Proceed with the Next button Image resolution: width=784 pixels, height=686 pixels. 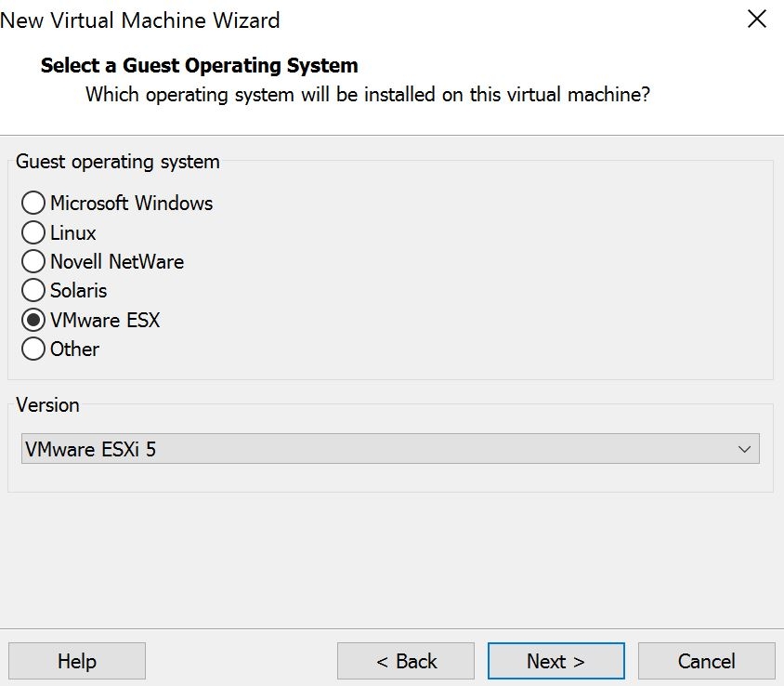[x=556, y=661]
